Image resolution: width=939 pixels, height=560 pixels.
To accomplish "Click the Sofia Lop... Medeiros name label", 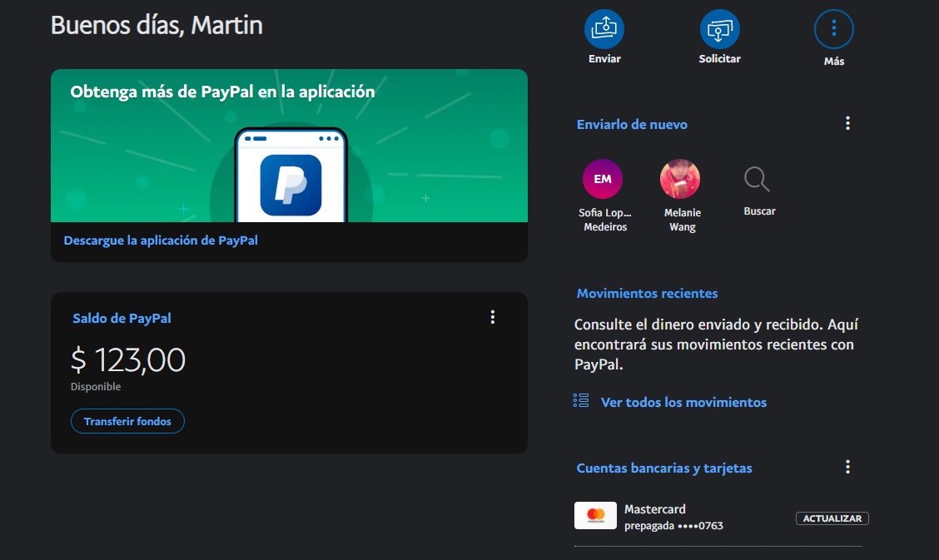I will coord(605,220).
